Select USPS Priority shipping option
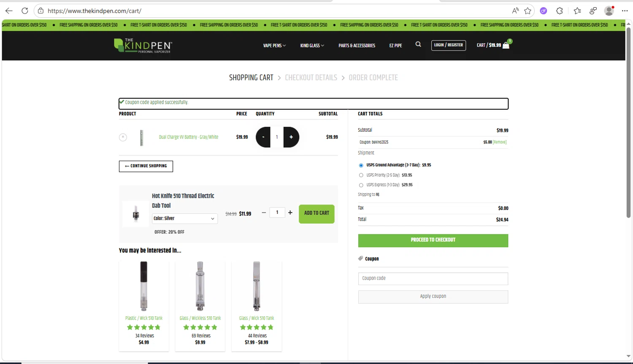 click(x=361, y=175)
